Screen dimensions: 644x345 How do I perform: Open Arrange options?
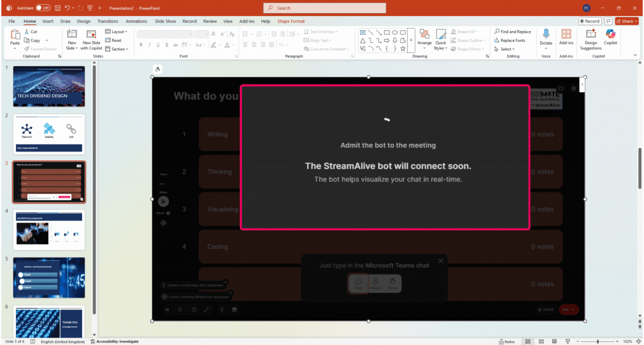424,40
